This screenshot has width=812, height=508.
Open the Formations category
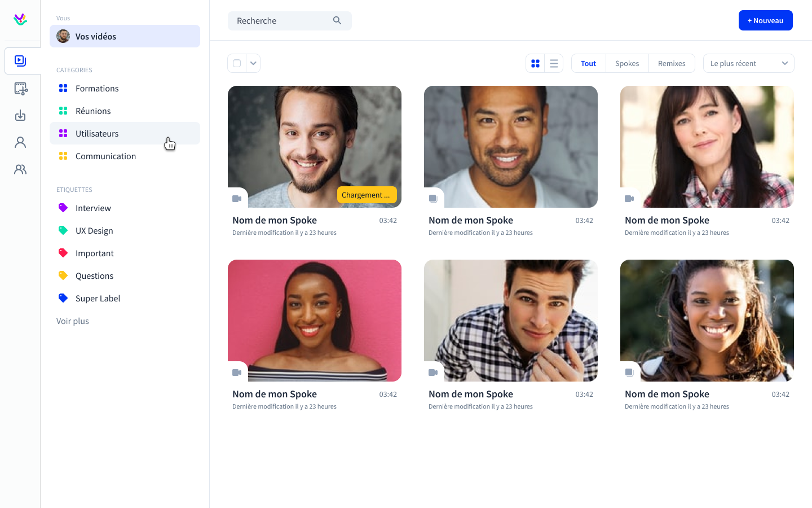[97, 89]
